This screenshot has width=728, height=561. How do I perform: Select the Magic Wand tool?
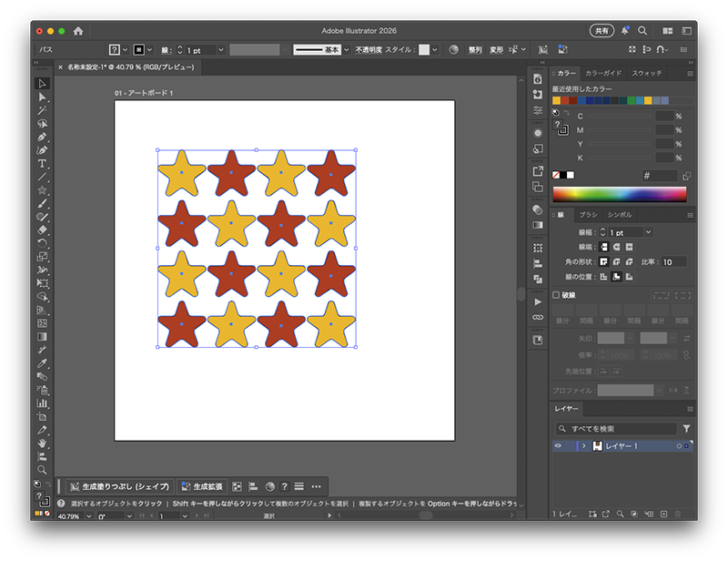click(x=42, y=109)
